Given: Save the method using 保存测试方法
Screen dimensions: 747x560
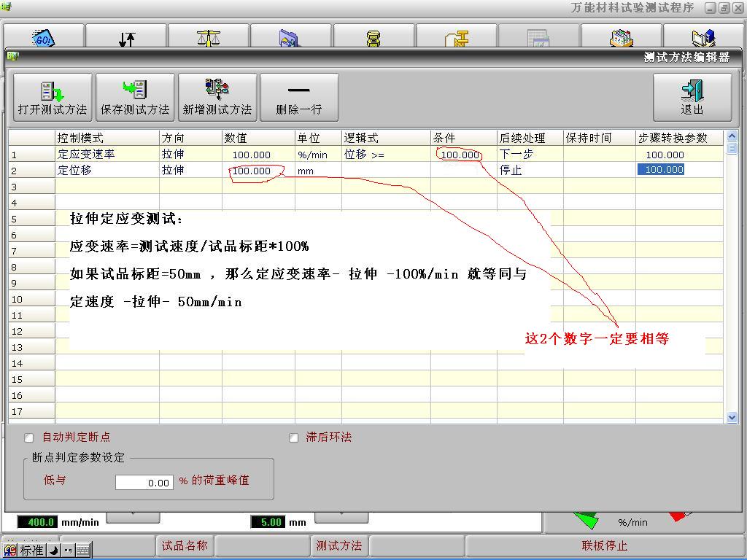Looking at the screenshot, I should [135, 97].
